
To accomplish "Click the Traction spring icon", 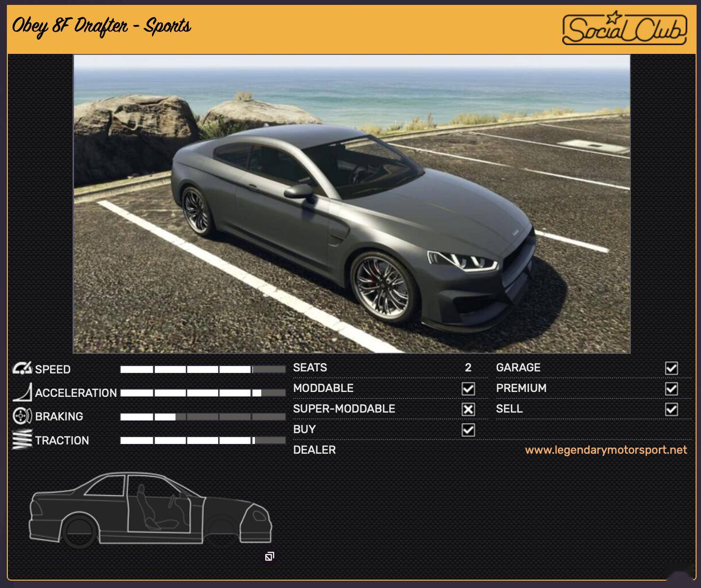I will [x=22, y=440].
